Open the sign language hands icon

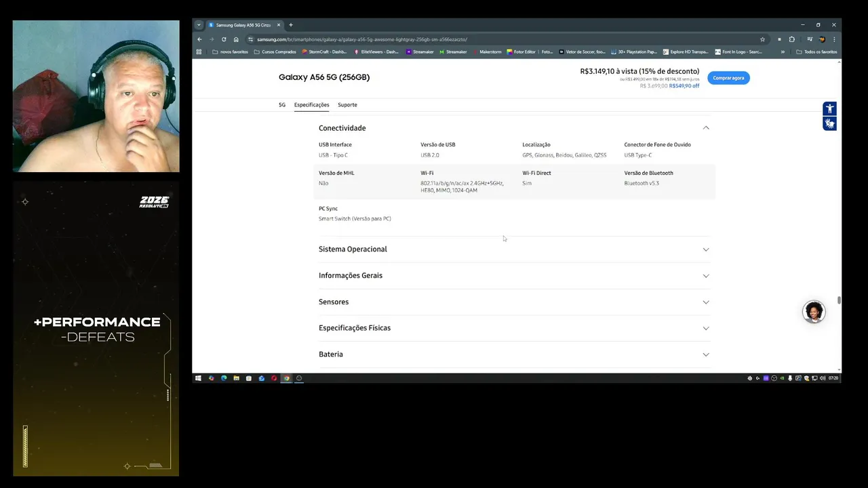click(x=829, y=123)
